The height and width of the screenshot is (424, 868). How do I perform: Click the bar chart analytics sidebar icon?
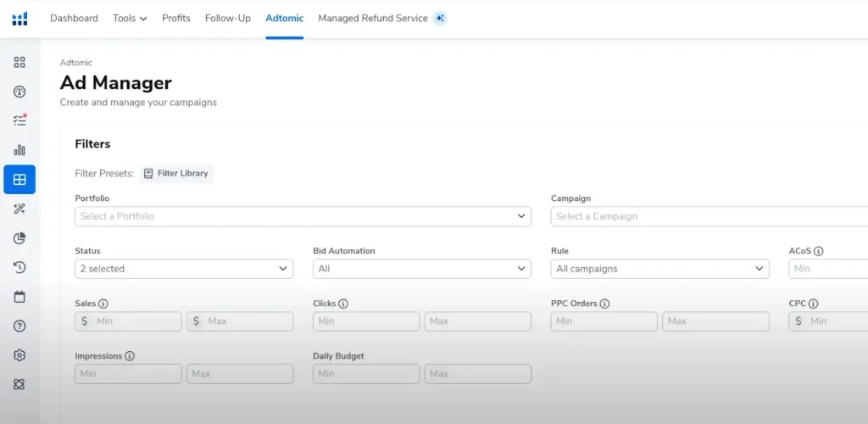[x=19, y=150]
